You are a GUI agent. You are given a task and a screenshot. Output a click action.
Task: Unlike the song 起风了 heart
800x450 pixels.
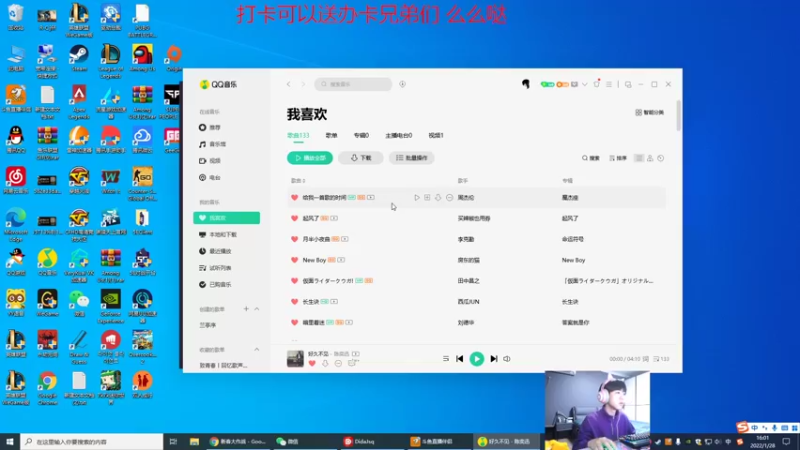294,218
